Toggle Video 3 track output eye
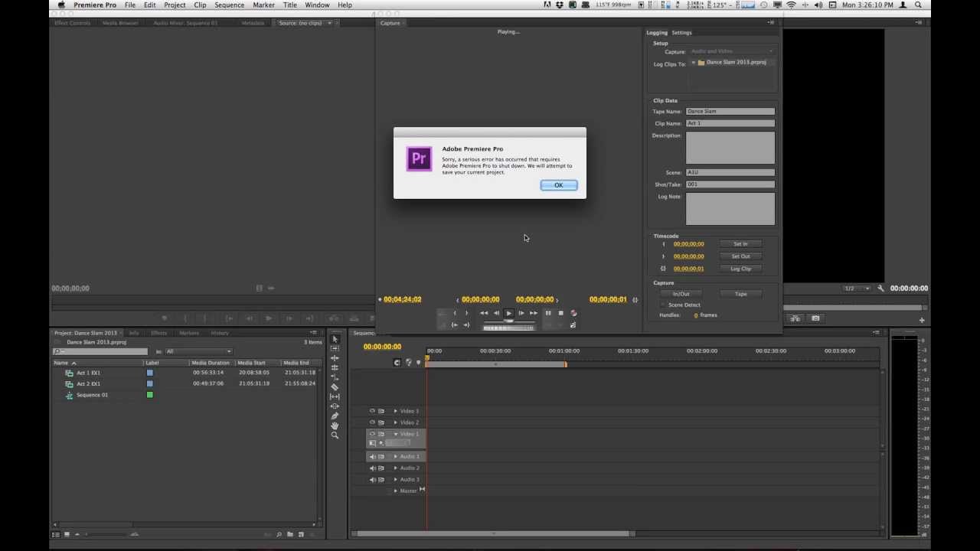980x551 pixels. [372, 411]
